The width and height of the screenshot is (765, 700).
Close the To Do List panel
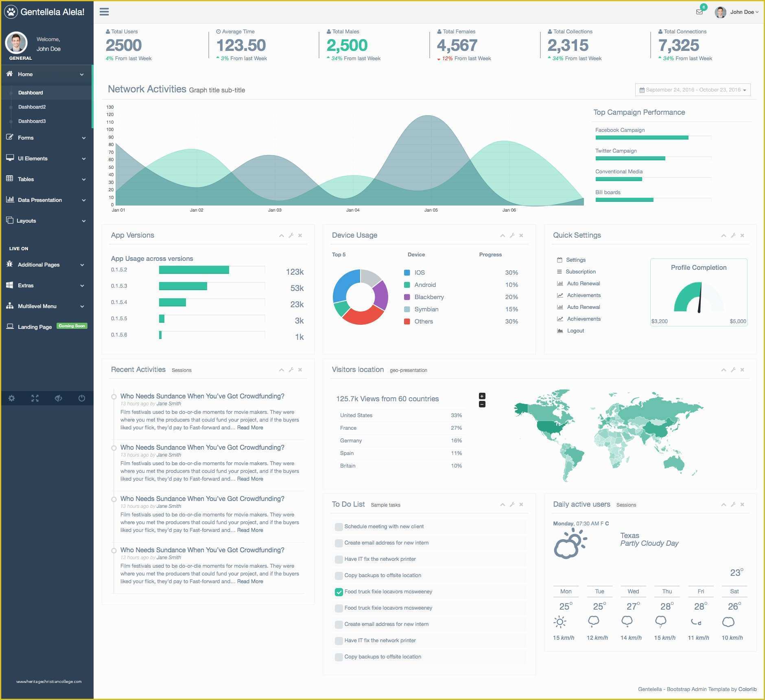[x=521, y=504]
